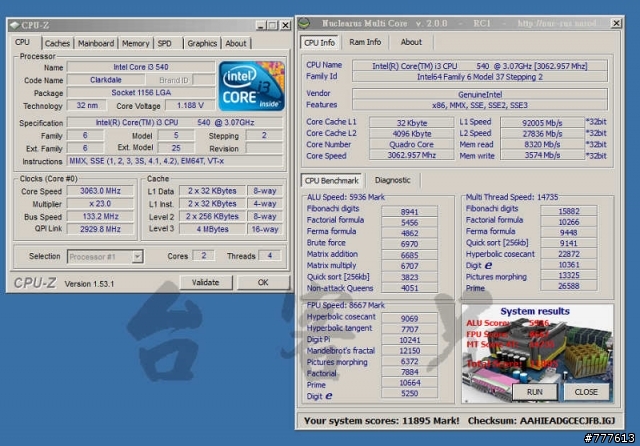This screenshot has height=446, width=640.
Task: Close the Nuclearus Multi Core window
Action: (x=616, y=23)
